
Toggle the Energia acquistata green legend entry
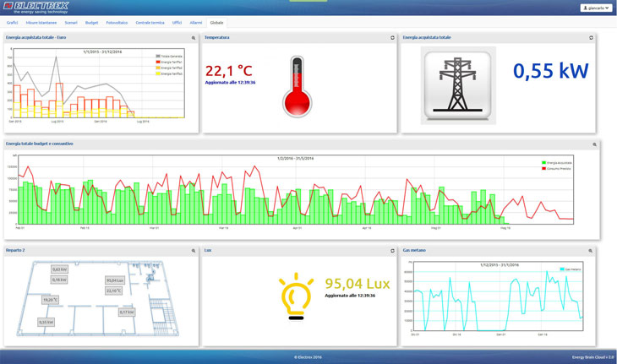click(556, 162)
